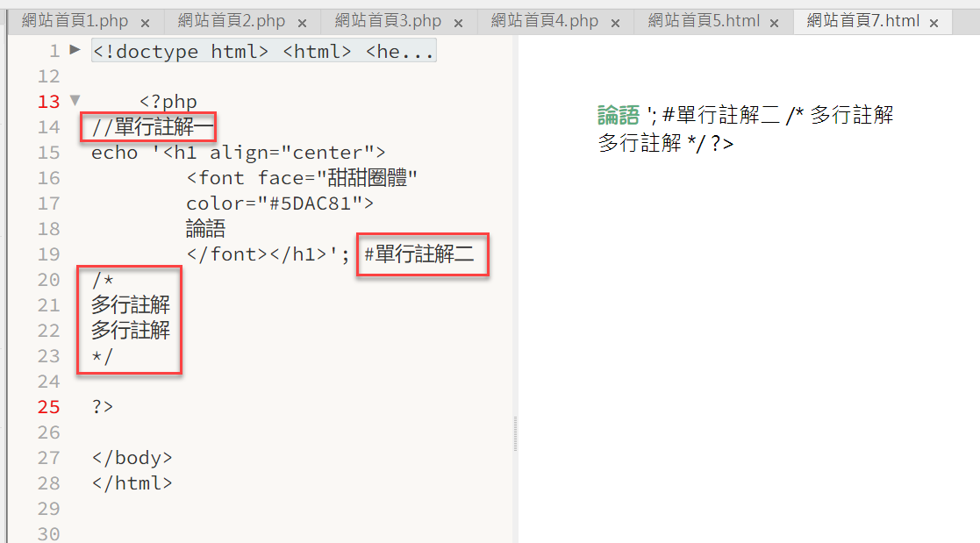Click the #單行註解二 text in preview pane
The height and width of the screenshot is (543, 980).
point(721,115)
